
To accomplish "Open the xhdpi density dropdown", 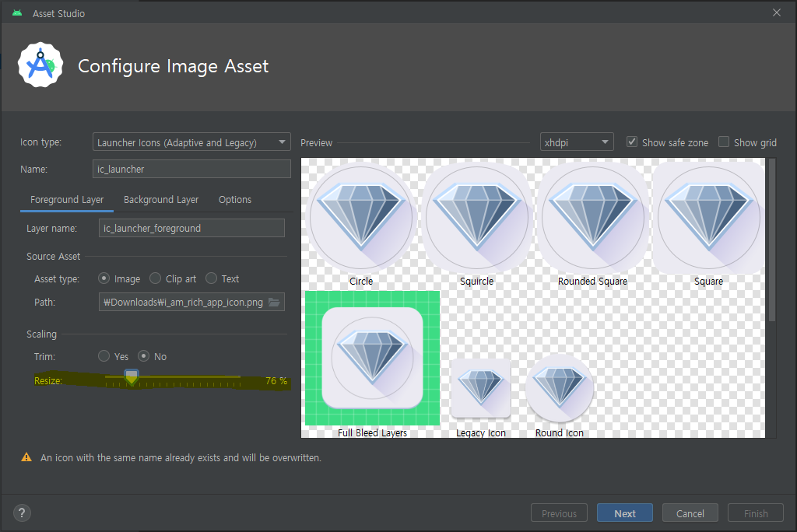I will (577, 142).
